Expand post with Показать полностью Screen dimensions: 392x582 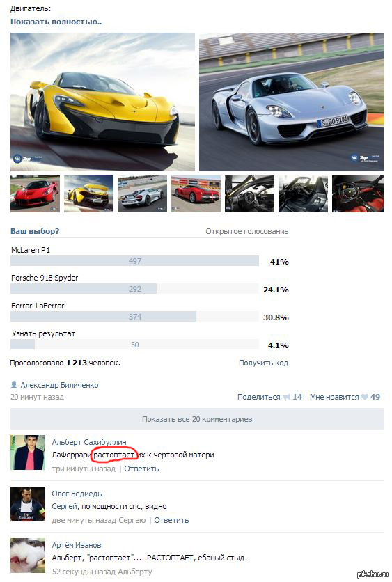pyautogui.click(x=56, y=22)
